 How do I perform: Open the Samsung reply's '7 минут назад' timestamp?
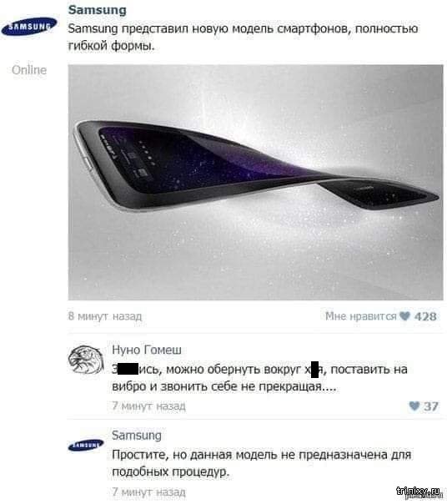click(x=148, y=492)
